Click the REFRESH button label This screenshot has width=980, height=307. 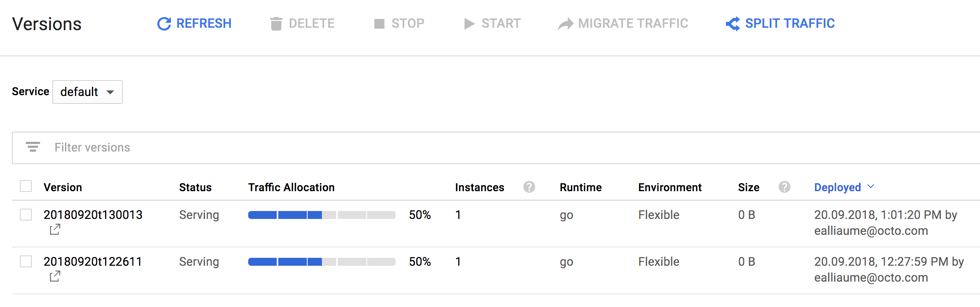pyautogui.click(x=204, y=24)
